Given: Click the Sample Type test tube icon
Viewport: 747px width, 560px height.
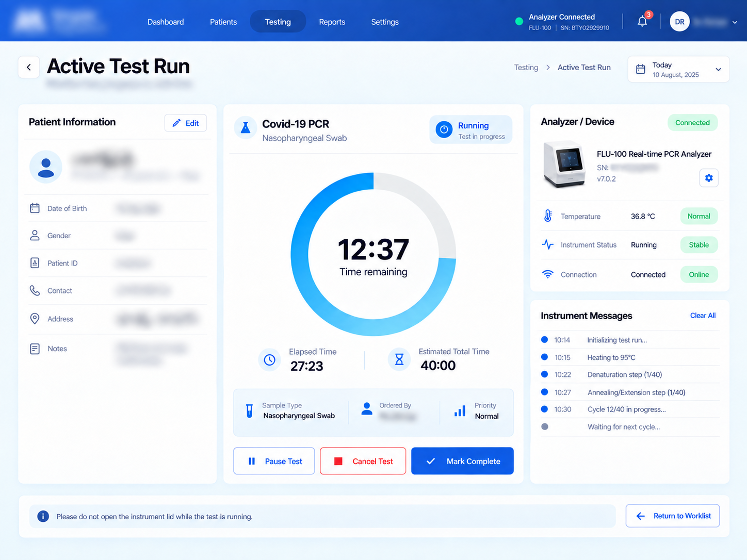Looking at the screenshot, I should (250, 411).
